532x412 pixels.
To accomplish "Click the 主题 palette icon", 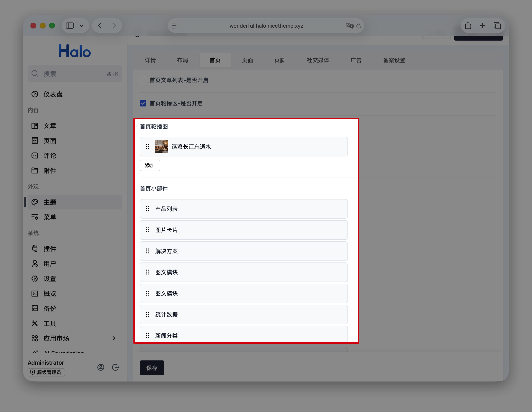I will (35, 202).
